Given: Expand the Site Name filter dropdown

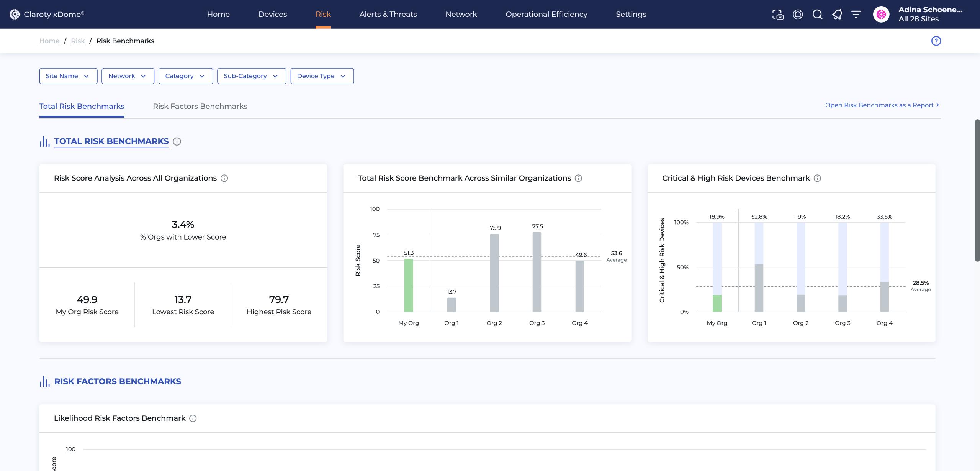Looking at the screenshot, I should (68, 76).
